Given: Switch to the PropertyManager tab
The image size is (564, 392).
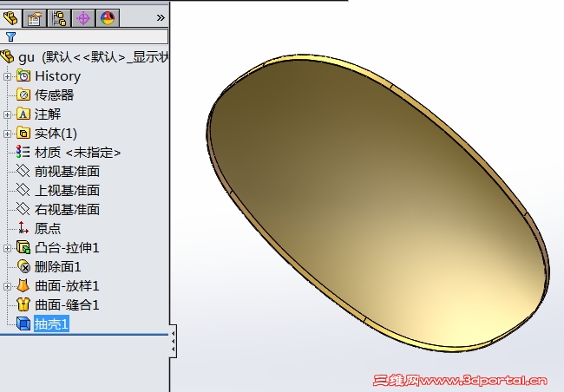Looking at the screenshot, I should point(35,18).
